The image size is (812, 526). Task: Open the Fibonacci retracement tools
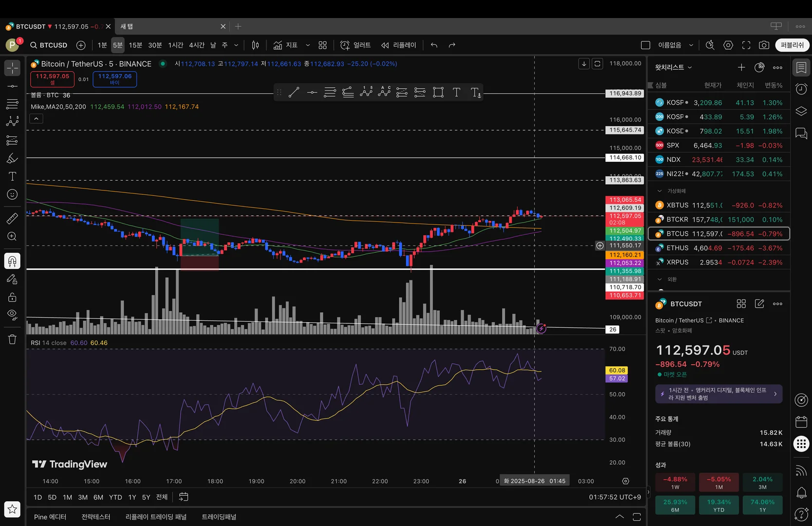[12, 104]
